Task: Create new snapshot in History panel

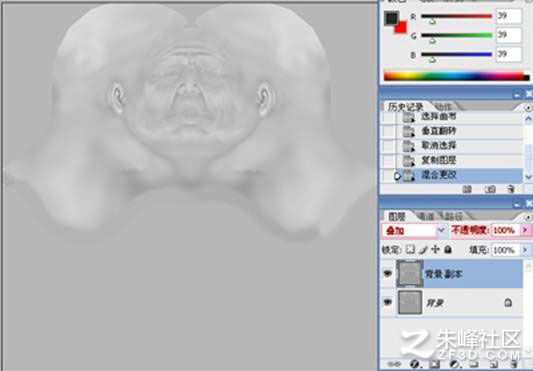Action: pyautogui.click(x=490, y=189)
